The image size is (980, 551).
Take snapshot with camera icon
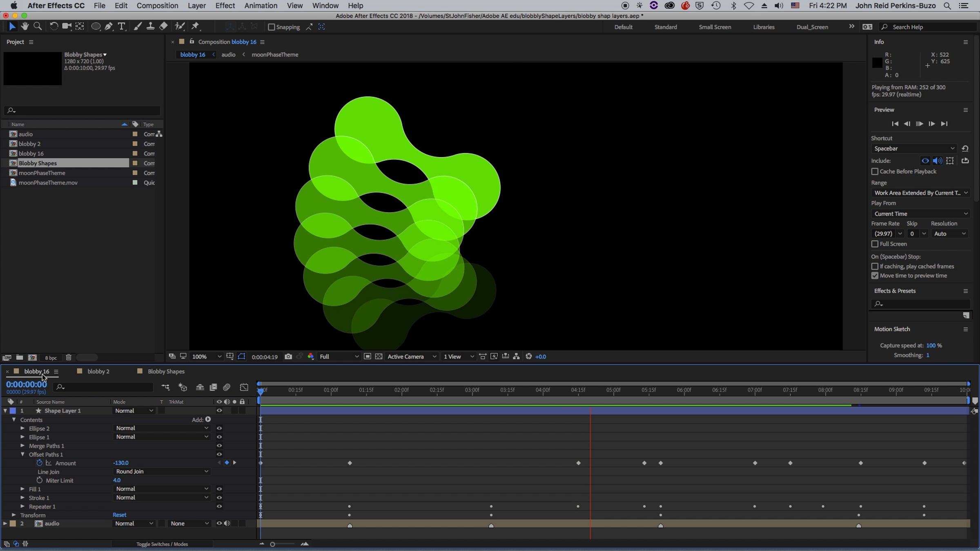click(288, 356)
